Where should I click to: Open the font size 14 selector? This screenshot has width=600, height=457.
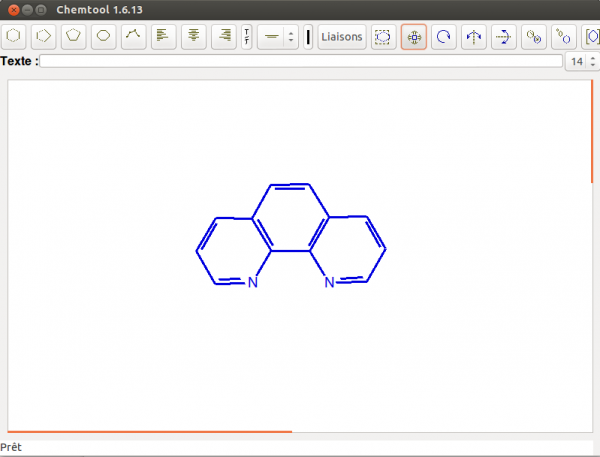579,61
